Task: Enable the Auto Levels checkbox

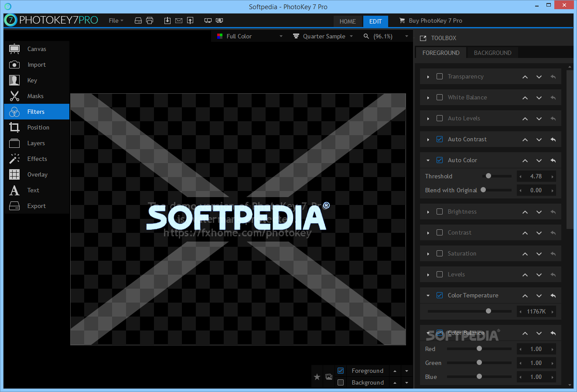Action: tap(440, 118)
